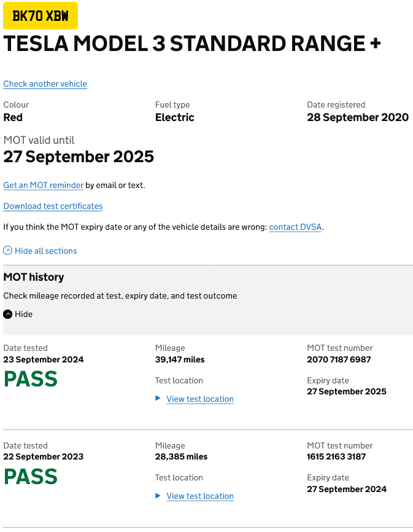Click the Tesla Model 3 Standard Range + heading
The width and height of the screenshot is (413, 532).
pyautogui.click(x=192, y=44)
